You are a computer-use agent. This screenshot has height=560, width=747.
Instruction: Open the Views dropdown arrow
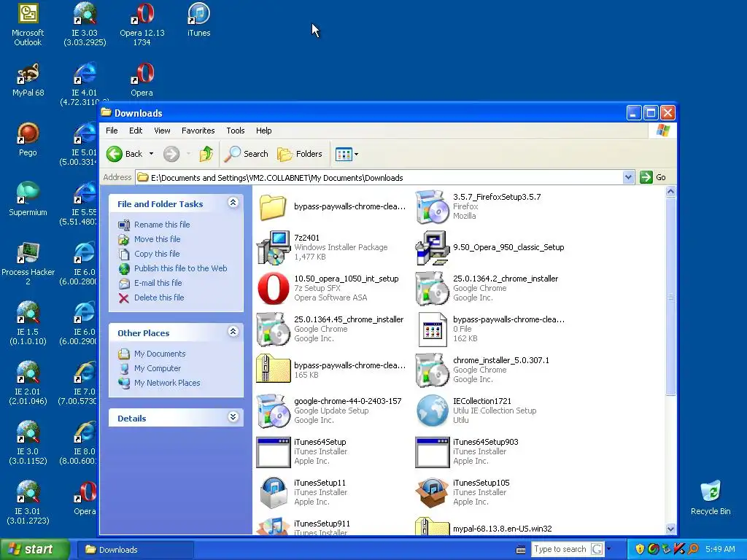click(356, 155)
